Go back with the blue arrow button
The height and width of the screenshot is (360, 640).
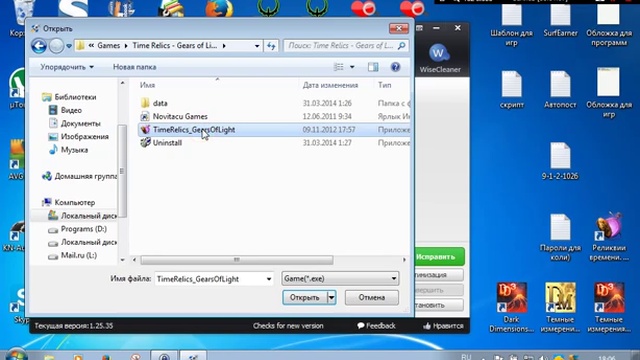[39, 46]
